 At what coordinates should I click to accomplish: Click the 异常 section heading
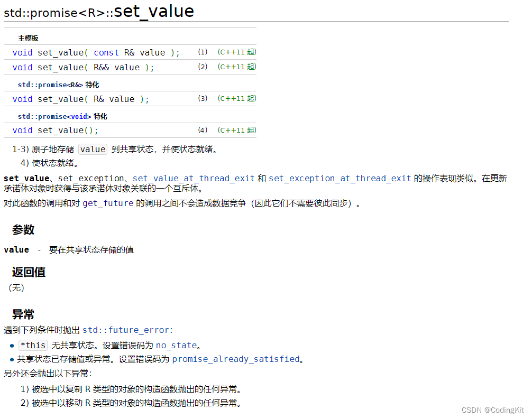[x=23, y=314]
